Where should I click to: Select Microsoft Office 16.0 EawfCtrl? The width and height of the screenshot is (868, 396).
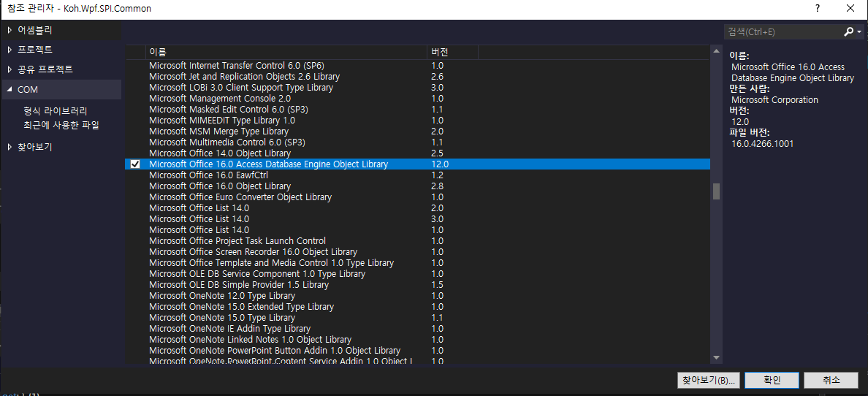pos(418,175)
